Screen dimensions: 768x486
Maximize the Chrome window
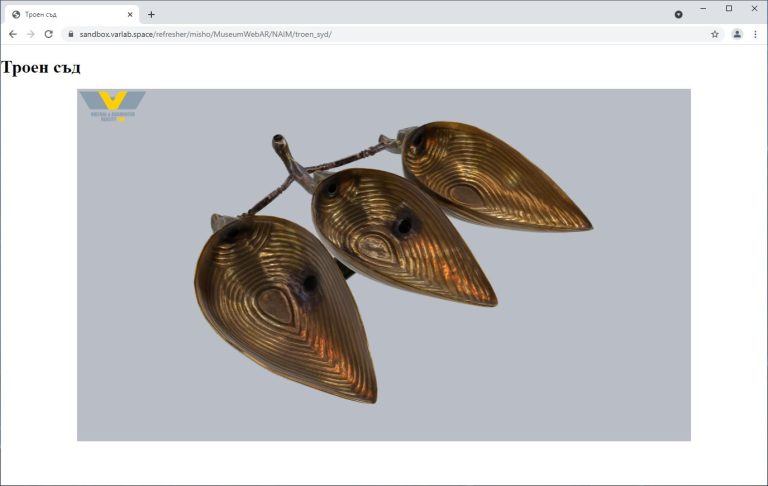pos(728,8)
